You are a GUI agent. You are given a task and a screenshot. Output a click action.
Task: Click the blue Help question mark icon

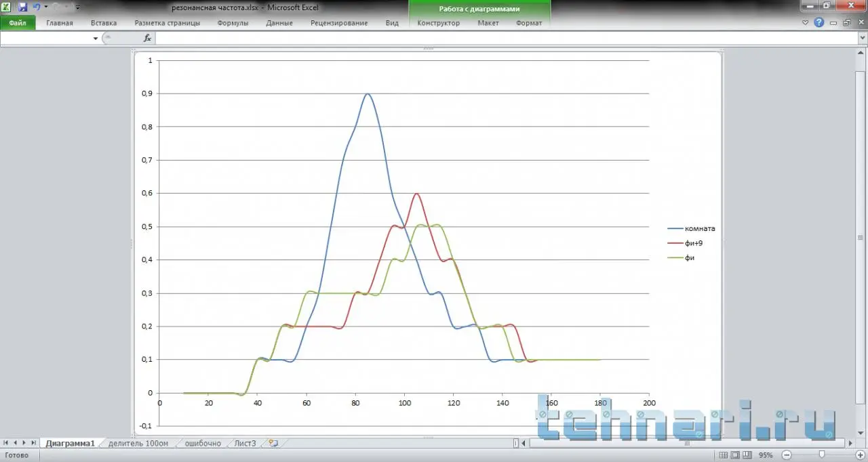tap(819, 22)
